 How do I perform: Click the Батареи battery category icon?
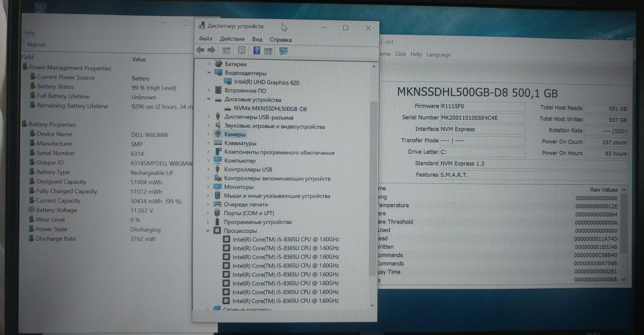(218, 64)
